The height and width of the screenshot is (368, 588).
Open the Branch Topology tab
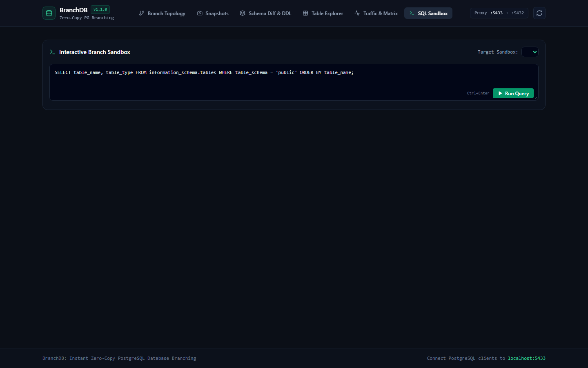click(x=162, y=13)
